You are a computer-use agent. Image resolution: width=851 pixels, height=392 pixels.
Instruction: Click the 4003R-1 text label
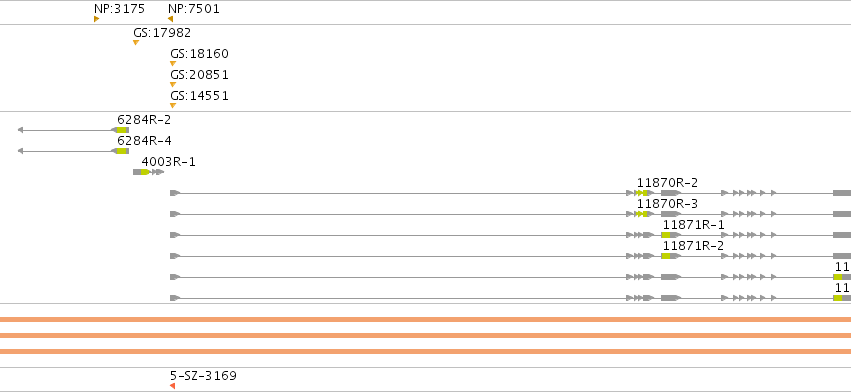click(168, 162)
